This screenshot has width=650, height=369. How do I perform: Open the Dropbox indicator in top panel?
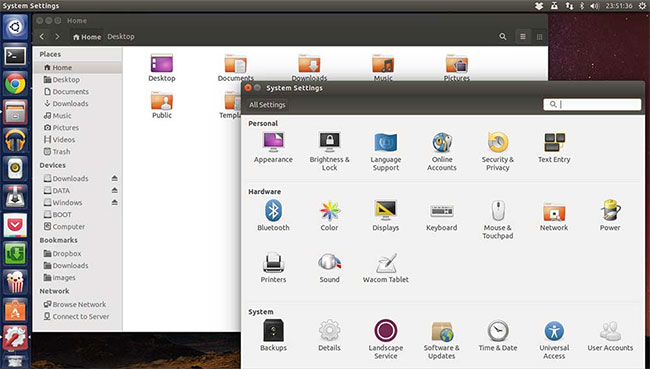click(539, 6)
